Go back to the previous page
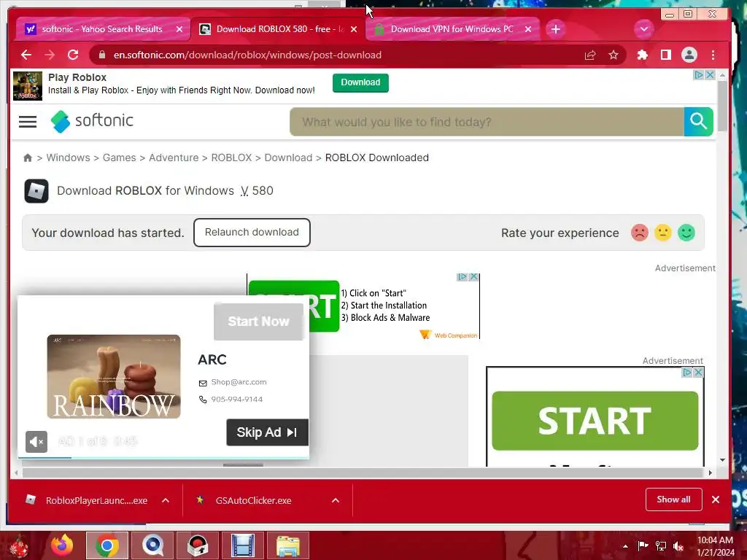This screenshot has height=560, width=747. [x=26, y=55]
